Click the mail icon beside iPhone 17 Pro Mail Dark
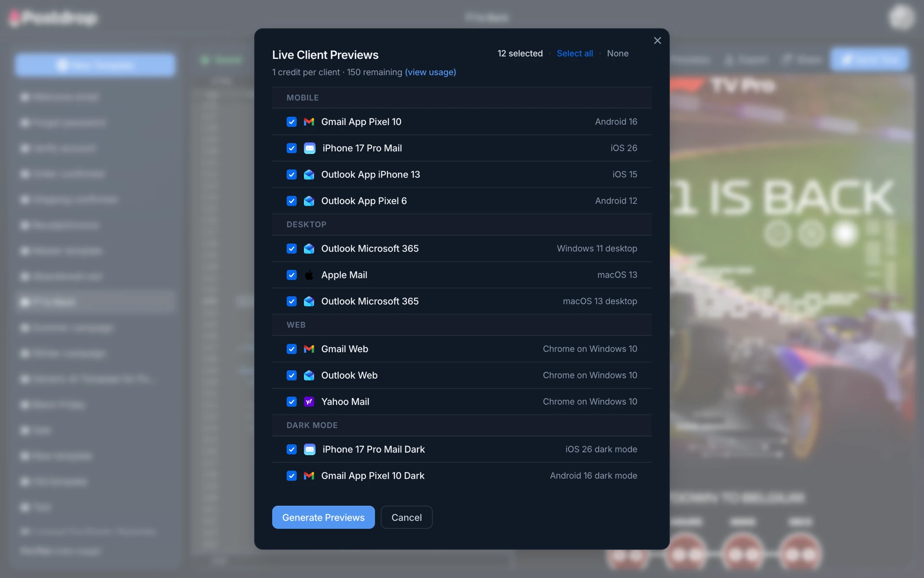The height and width of the screenshot is (578, 924). click(x=309, y=449)
